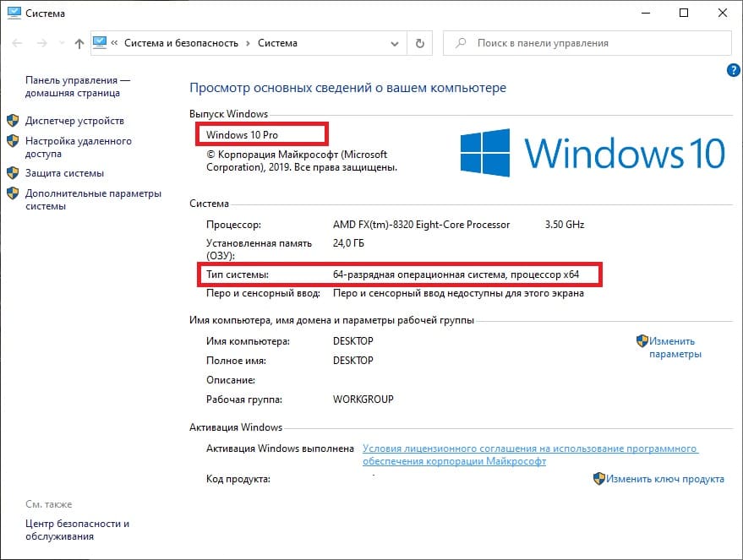Screen dimensions: 743x560
Task: Click the Windows 10 logo image
Action: coord(593,153)
